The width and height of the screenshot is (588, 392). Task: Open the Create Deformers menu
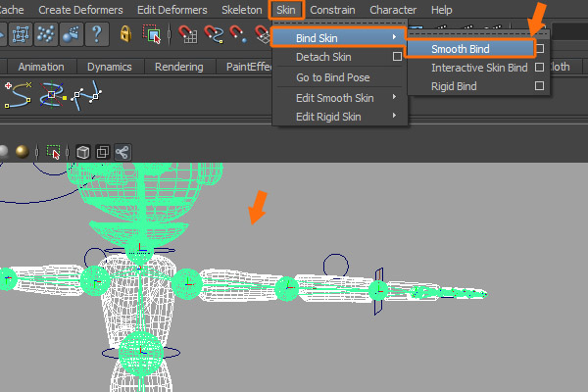(80, 10)
